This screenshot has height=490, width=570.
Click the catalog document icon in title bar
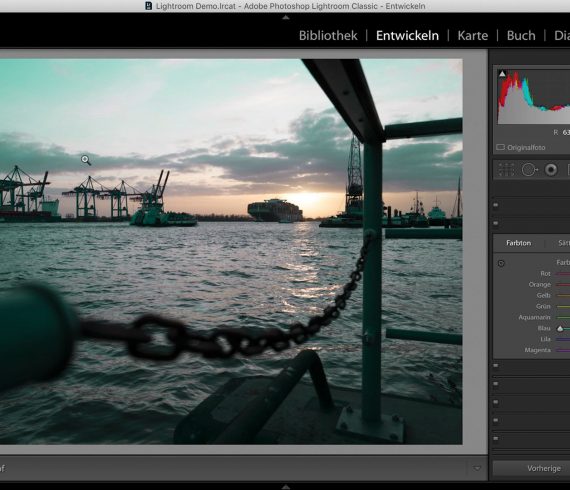tap(148, 6)
